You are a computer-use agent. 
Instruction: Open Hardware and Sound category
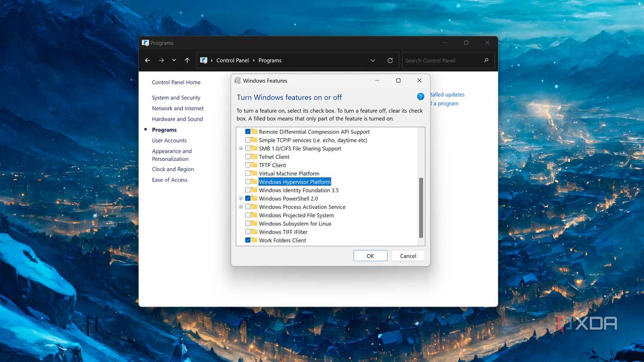pyautogui.click(x=177, y=119)
